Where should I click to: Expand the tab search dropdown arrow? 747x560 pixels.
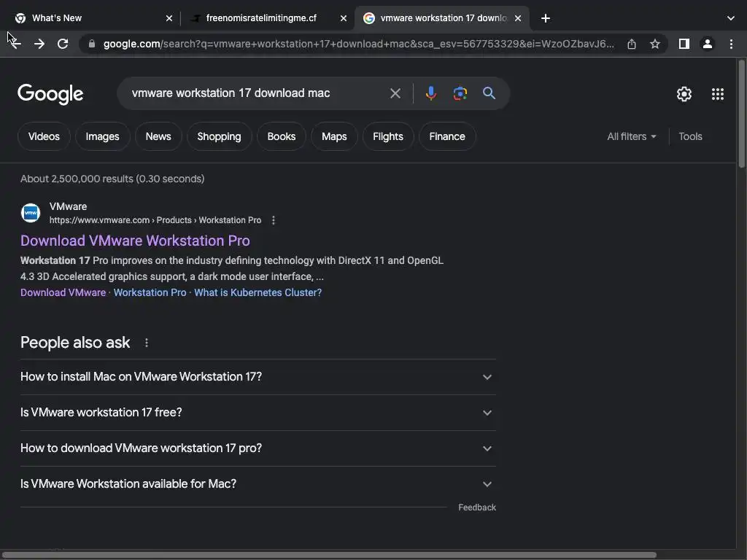pos(731,18)
